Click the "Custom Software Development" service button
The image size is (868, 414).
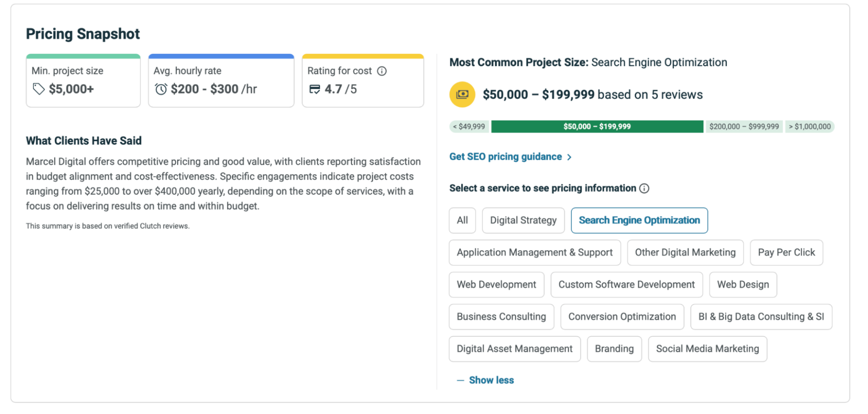627,285
